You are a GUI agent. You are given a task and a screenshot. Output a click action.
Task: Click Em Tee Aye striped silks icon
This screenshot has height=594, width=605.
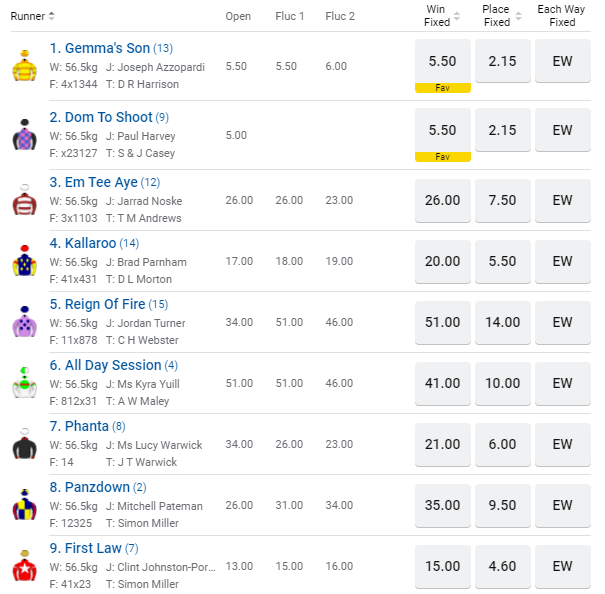click(x=24, y=200)
